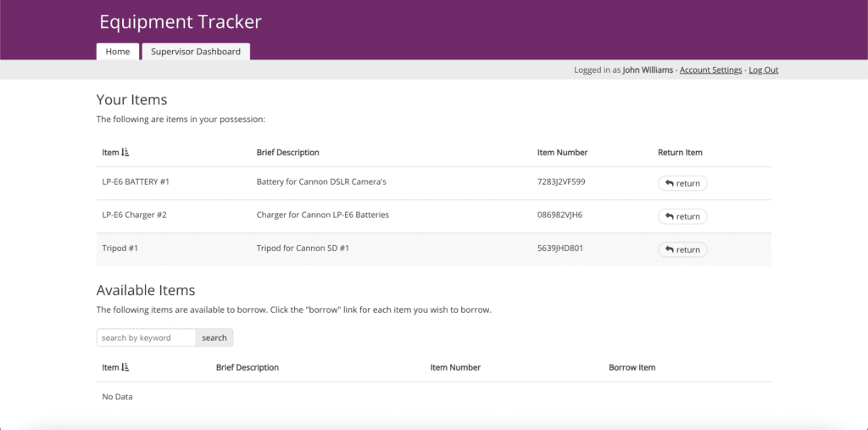Return the Tripod #1 item
The width and height of the screenshot is (868, 430).
682,249
